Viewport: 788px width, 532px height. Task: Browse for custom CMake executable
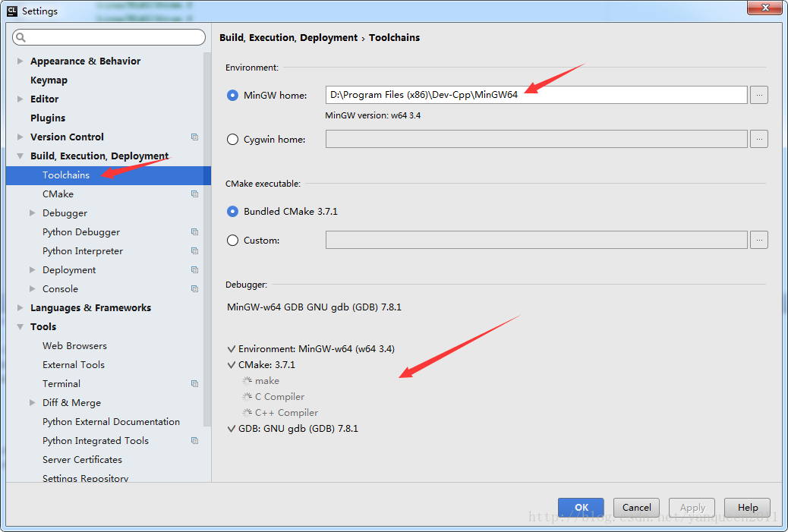click(x=759, y=240)
